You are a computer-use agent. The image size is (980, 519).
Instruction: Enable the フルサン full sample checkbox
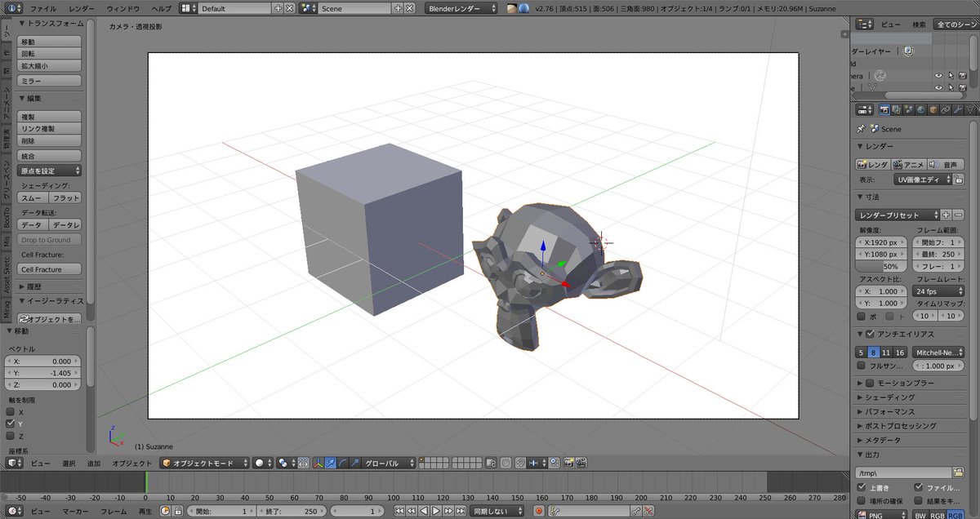coord(861,366)
